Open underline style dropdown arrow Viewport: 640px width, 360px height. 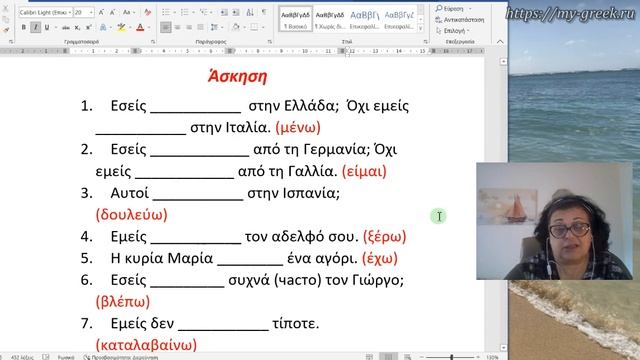click(x=56, y=28)
